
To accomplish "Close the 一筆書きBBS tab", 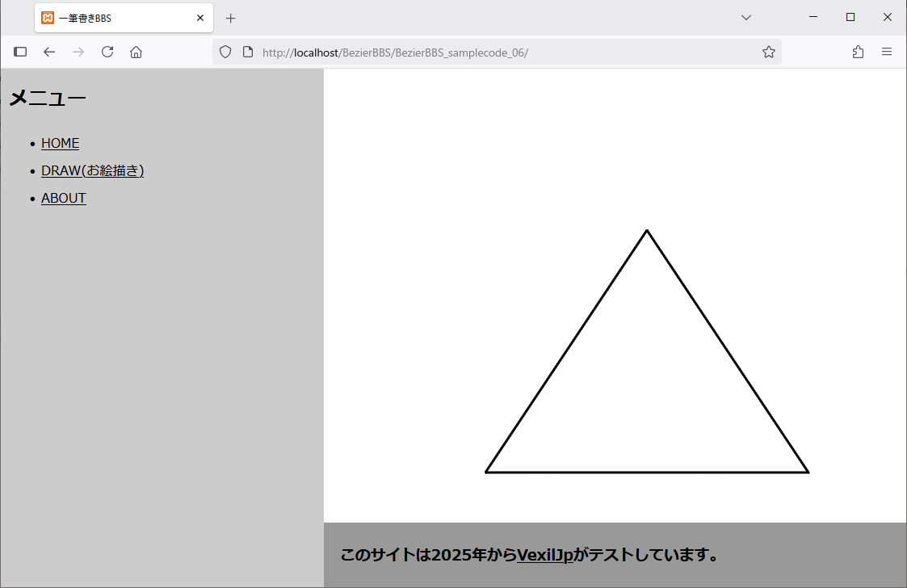I will (x=200, y=17).
